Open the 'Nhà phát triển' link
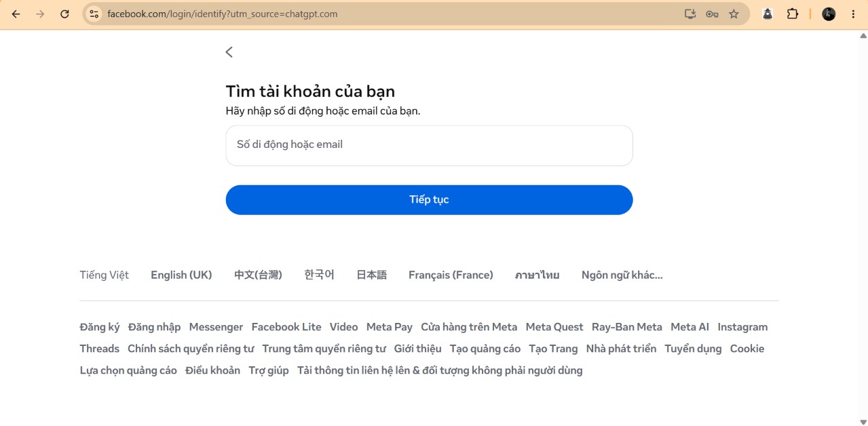 tap(621, 349)
